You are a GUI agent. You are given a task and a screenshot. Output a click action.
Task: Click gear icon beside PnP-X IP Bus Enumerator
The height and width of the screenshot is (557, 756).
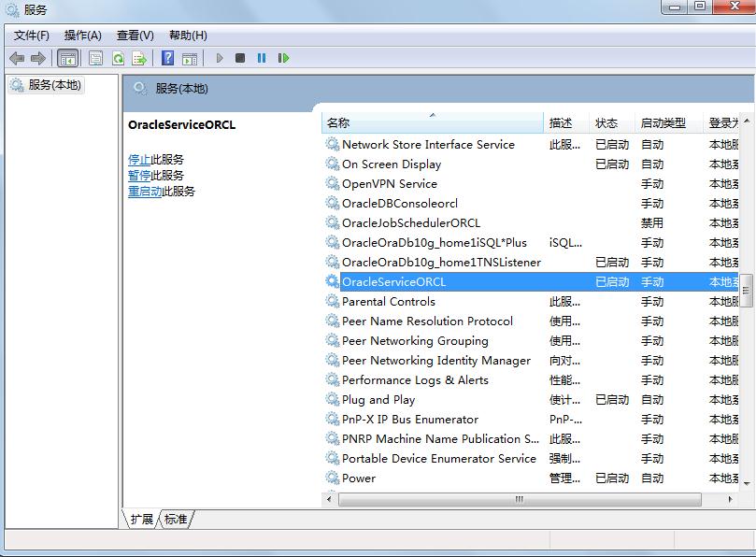click(x=332, y=419)
